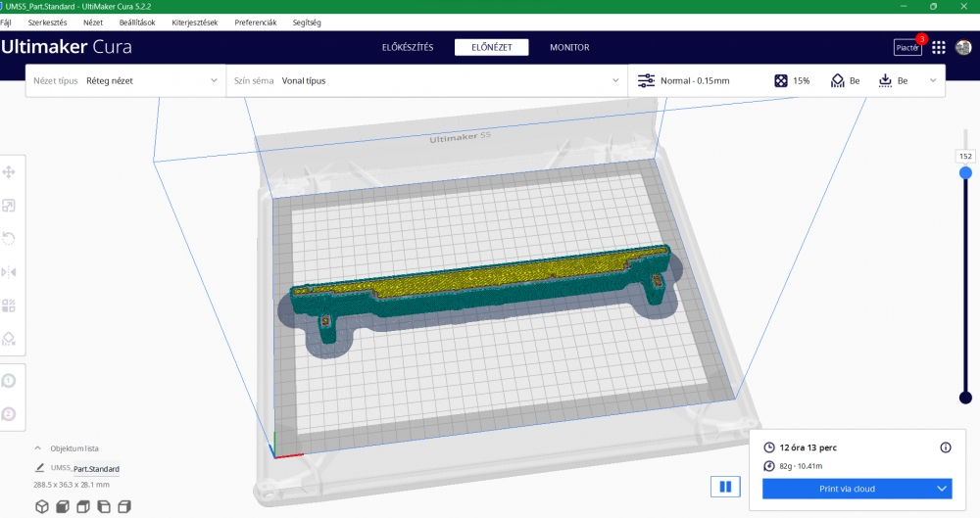This screenshot has width=980, height=518.
Task: Pause the layer simulation playback
Action: coord(725,487)
